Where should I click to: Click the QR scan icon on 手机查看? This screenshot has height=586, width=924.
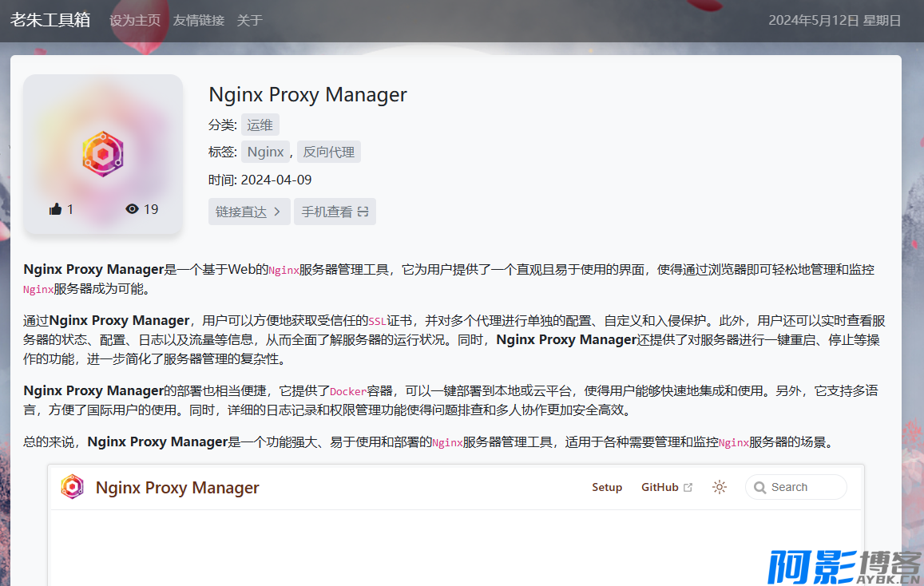pyautogui.click(x=363, y=212)
